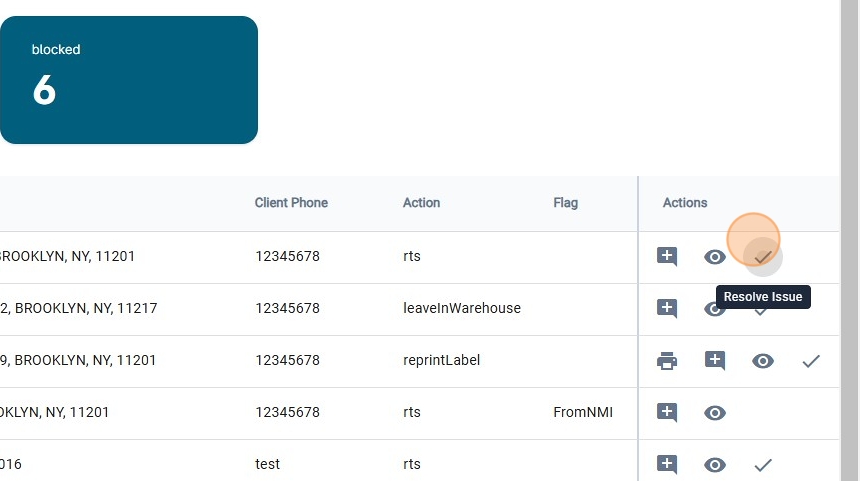860x481 pixels.
Task: View details of the first rts row
Action: [x=715, y=257]
